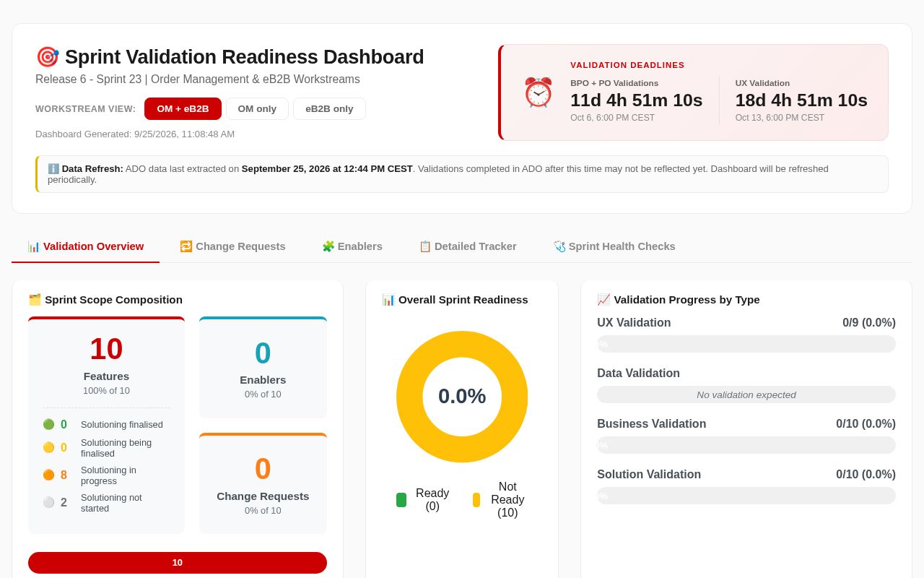Screen dimensions: 924x578
Task: Click the bar chart icon beside Overall Sprint Readiness
Action: click(388, 299)
